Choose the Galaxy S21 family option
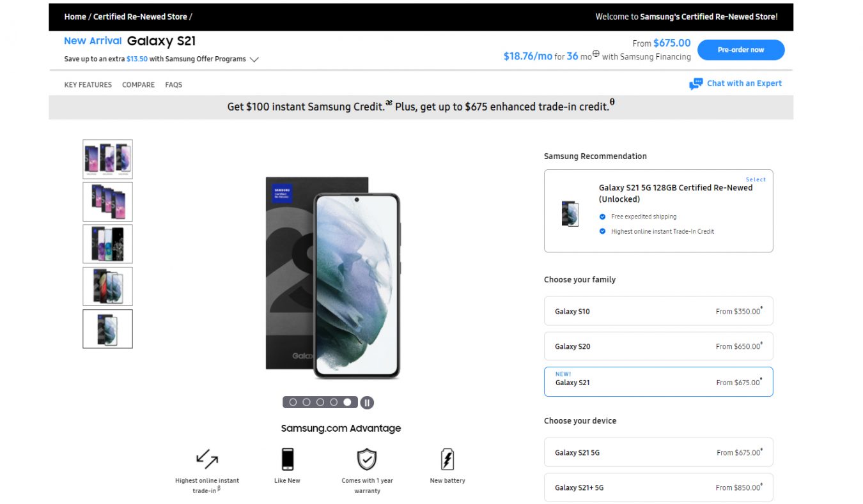This screenshot has height=504, width=863. [x=658, y=381]
